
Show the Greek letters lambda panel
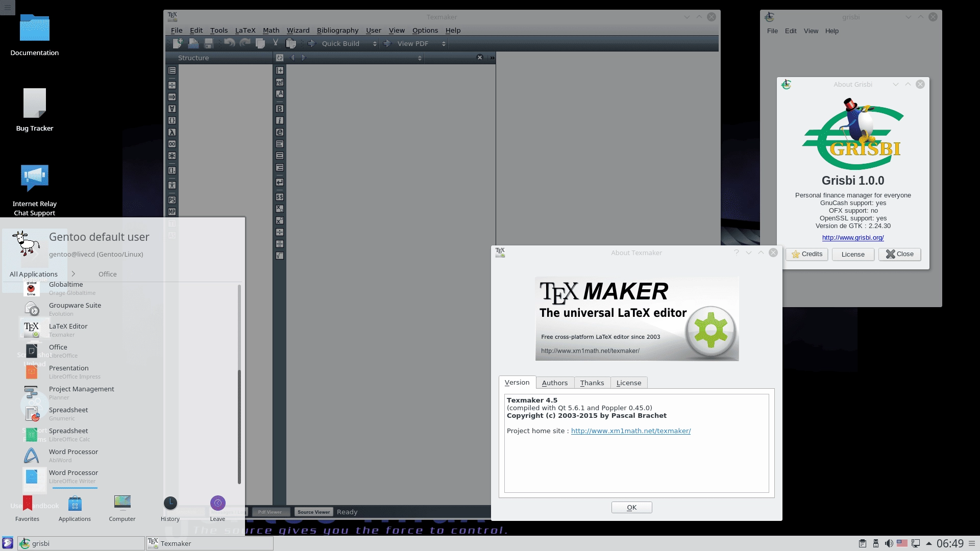pos(172,132)
